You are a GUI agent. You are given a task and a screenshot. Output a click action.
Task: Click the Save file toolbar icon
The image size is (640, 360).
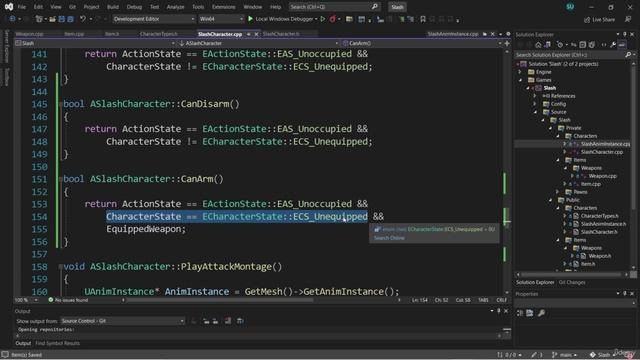point(62,19)
